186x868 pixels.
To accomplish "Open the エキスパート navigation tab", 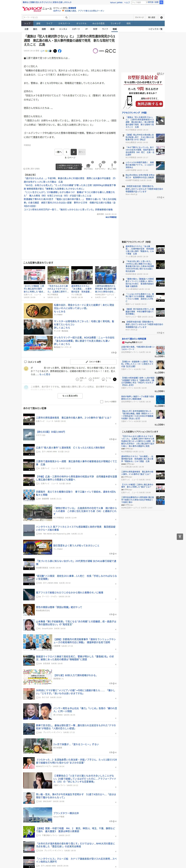I will pos(64,24).
